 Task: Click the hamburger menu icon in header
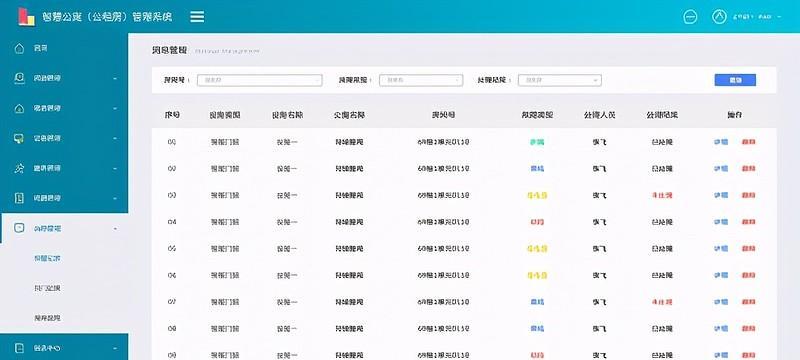(x=197, y=16)
